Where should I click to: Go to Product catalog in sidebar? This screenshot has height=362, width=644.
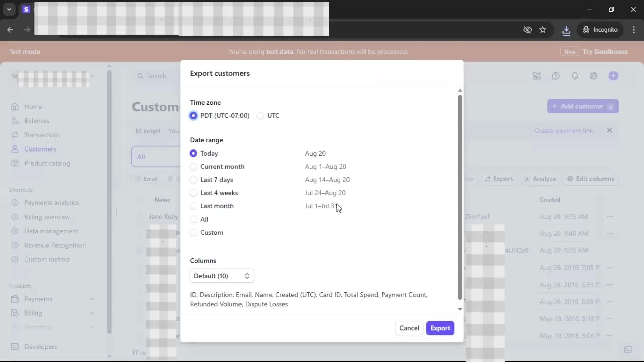[47, 163]
